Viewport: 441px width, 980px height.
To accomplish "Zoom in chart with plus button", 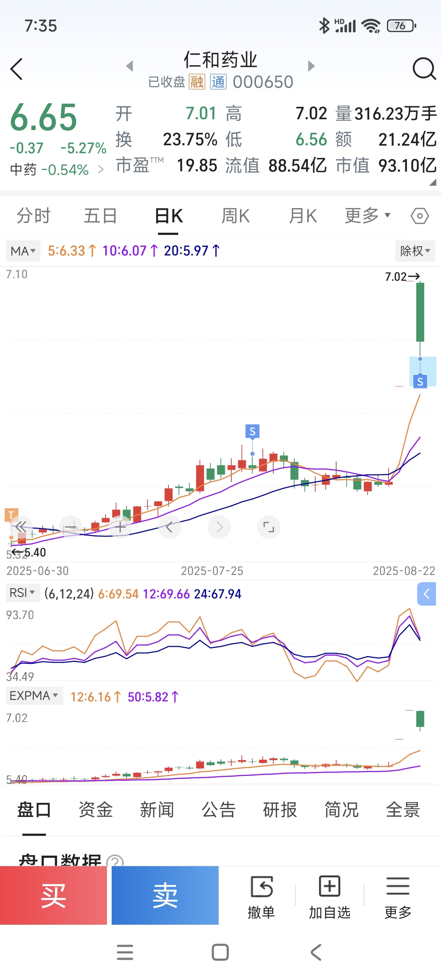I will [x=120, y=527].
